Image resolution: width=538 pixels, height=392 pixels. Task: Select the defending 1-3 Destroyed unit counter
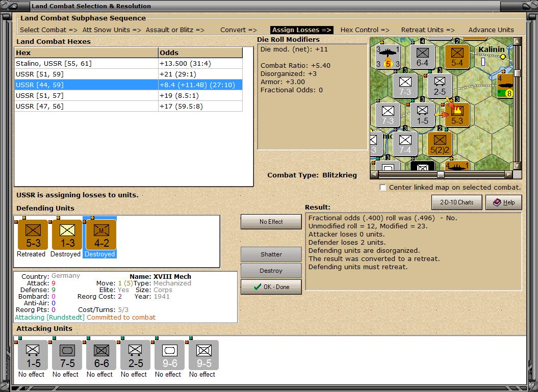[x=67, y=234]
